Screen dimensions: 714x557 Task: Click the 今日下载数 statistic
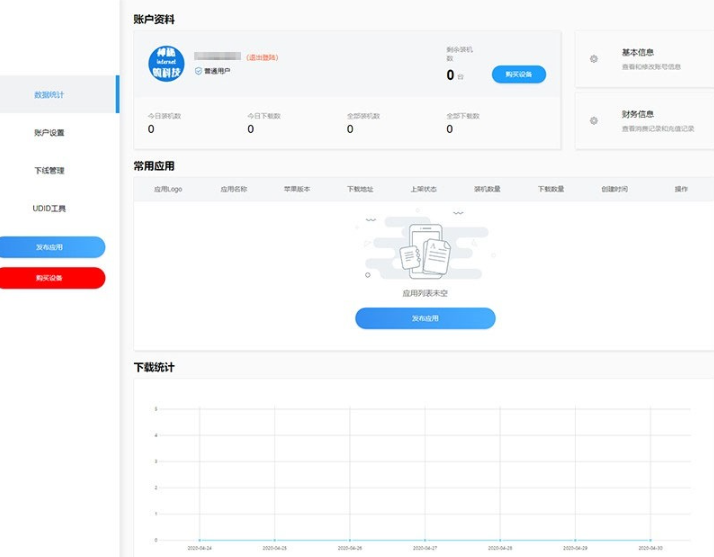click(x=264, y=123)
